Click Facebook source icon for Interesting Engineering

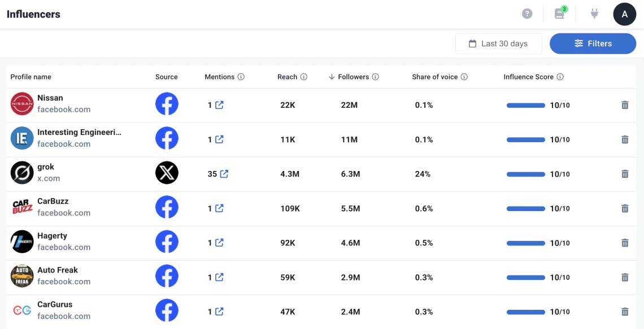pyautogui.click(x=167, y=138)
